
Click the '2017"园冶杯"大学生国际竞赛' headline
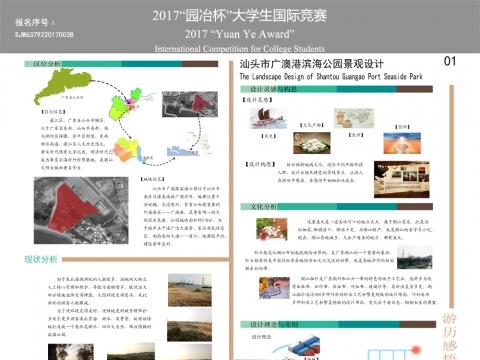240,16
